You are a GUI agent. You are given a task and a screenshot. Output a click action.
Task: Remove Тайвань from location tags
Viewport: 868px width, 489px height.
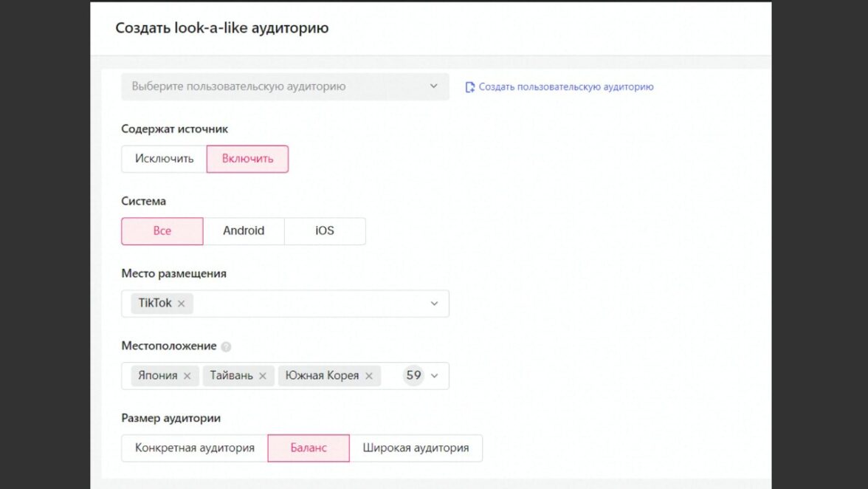(263, 376)
